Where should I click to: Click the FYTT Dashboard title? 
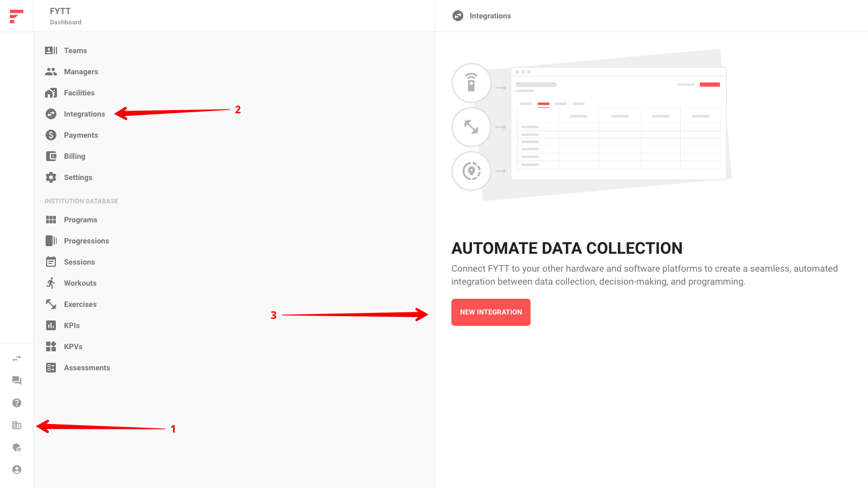[x=66, y=16]
